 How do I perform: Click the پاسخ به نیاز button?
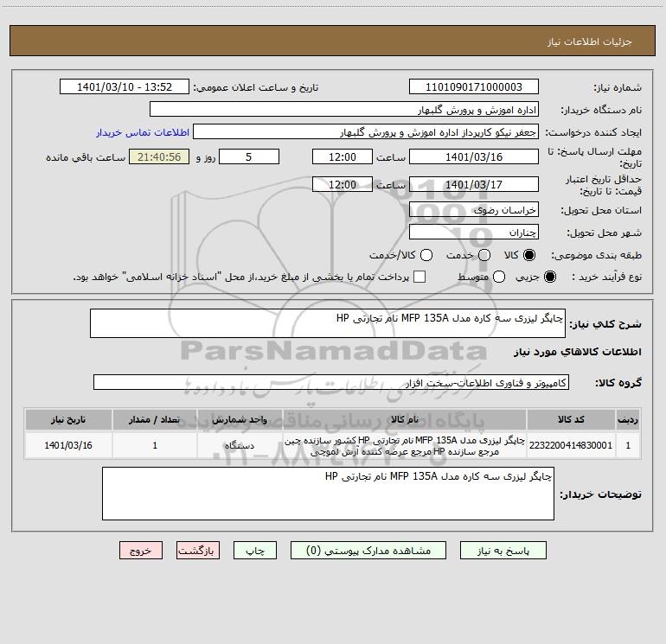coord(503,550)
